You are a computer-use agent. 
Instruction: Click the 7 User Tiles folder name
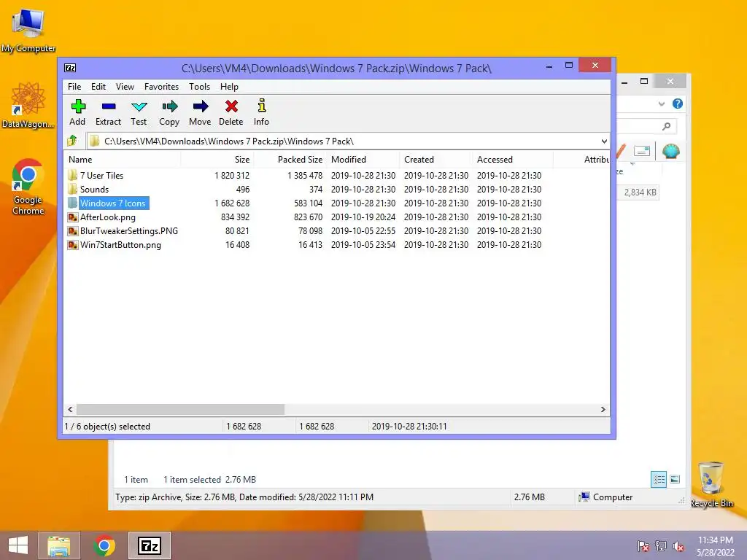pos(101,175)
